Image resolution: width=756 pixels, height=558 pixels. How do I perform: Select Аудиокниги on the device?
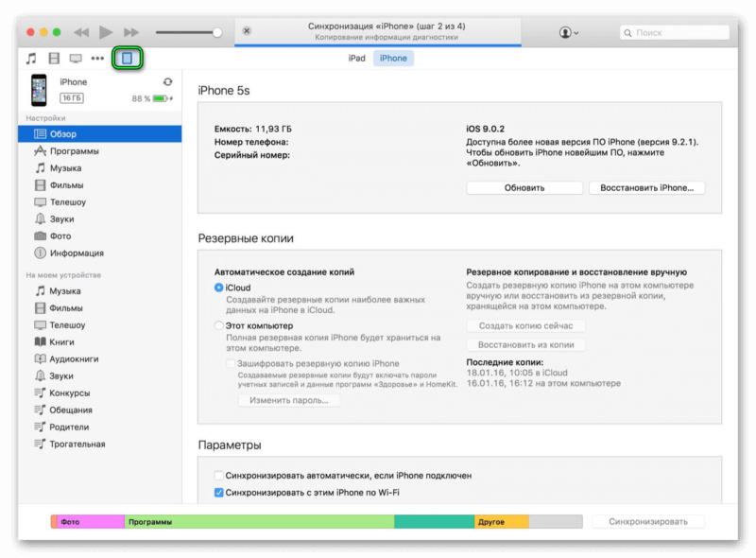(x=100, y=358)
